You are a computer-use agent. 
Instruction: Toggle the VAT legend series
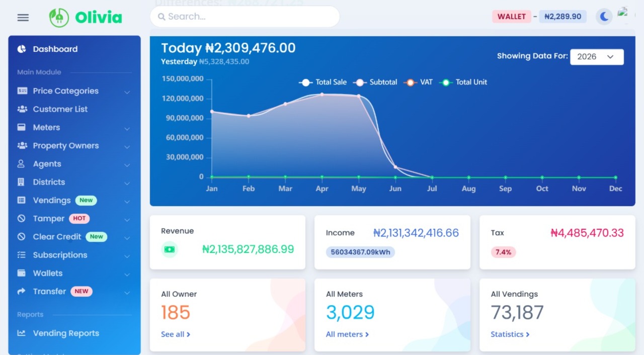[419, 82]
